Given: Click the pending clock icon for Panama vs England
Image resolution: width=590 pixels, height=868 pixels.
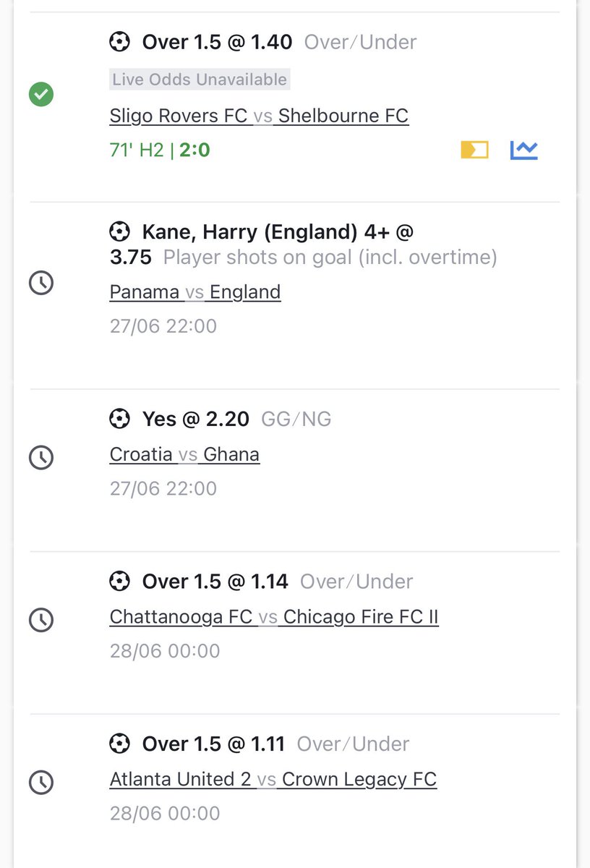Looking at the screenshot, I should [x=41, y=283].
